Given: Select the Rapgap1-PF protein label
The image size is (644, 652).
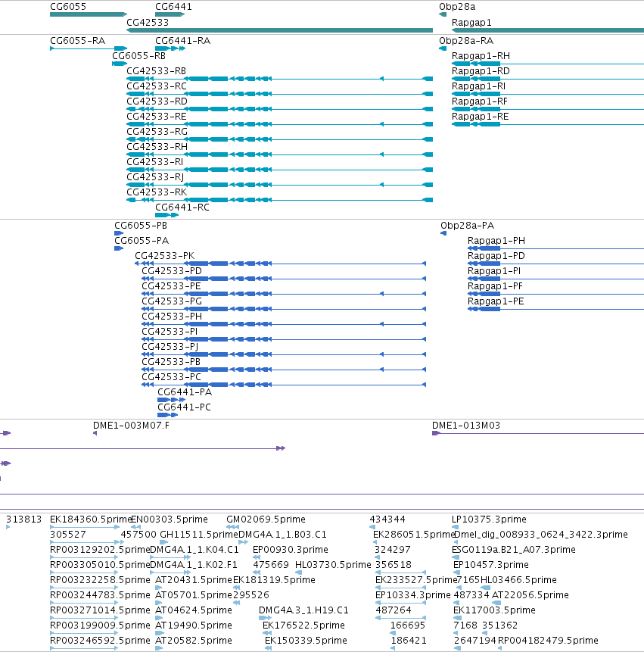Looking at the screenshot, I should [495, 286].
